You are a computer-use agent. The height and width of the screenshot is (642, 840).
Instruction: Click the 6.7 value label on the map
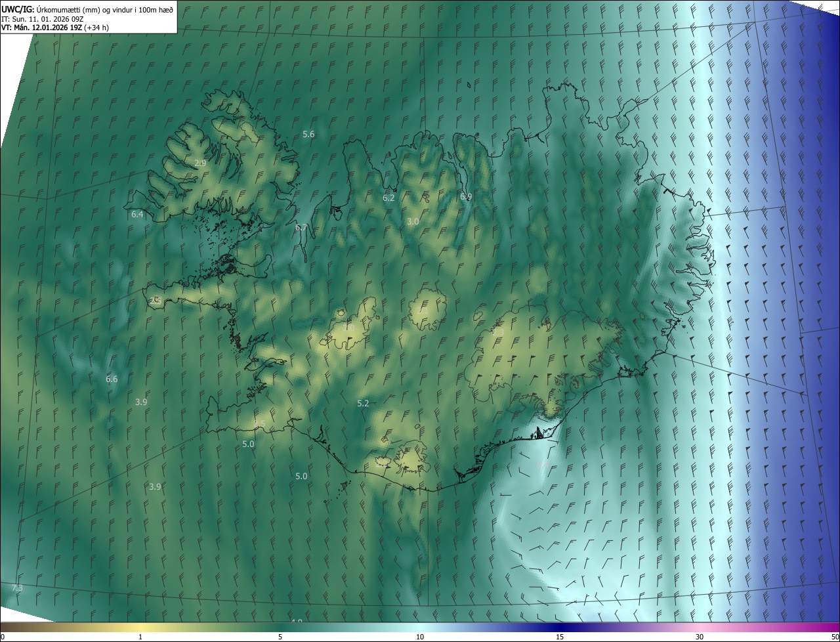[x=301, y=227]
